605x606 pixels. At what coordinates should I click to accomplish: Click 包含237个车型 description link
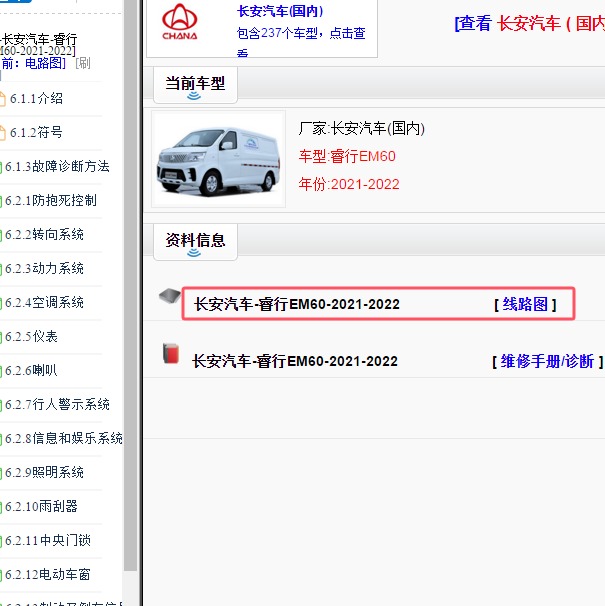[x=301, y=41]
